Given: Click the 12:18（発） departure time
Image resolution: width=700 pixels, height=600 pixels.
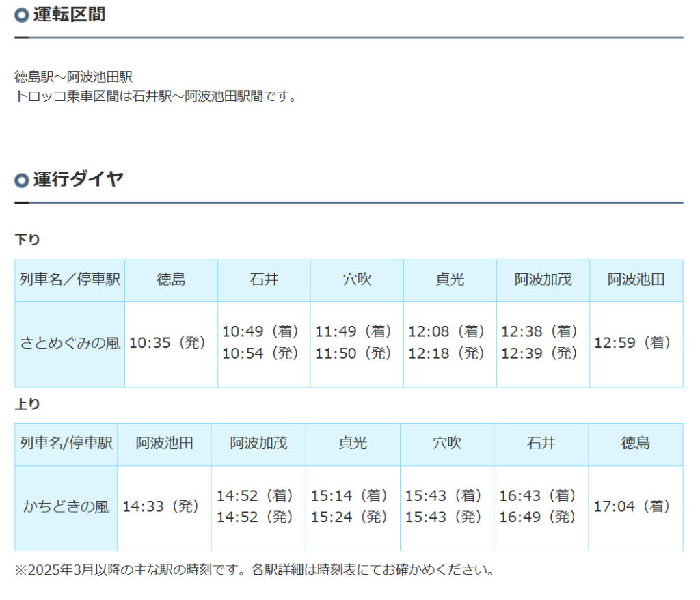Looking at the screenshot, I should [446, 353].
